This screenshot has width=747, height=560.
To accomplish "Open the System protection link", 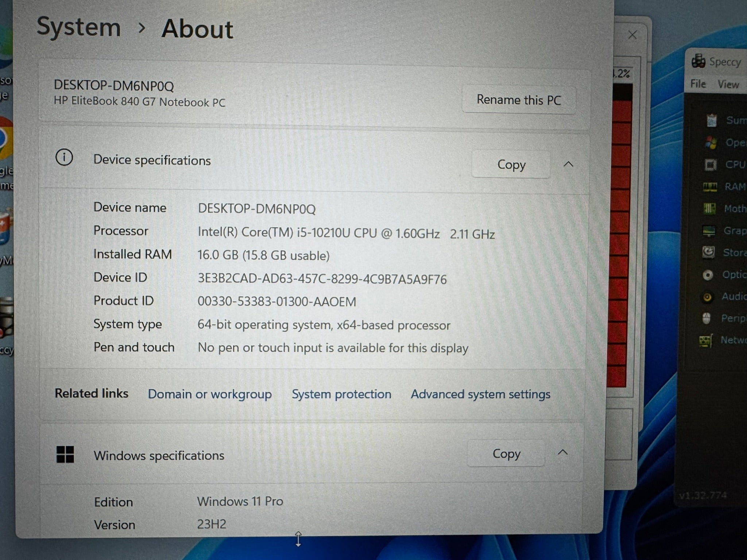I will 341,394.
